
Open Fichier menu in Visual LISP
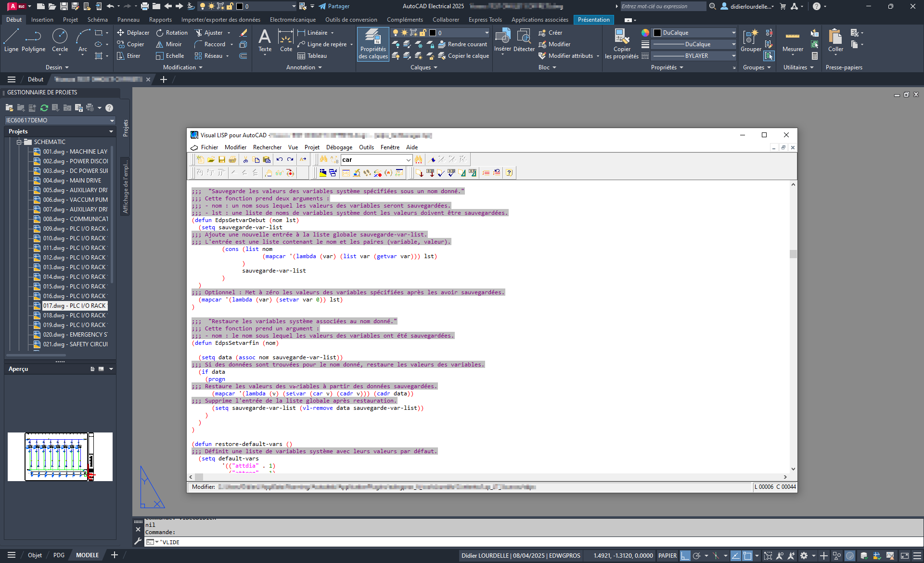pyautogui.click(x=209, y=147)
